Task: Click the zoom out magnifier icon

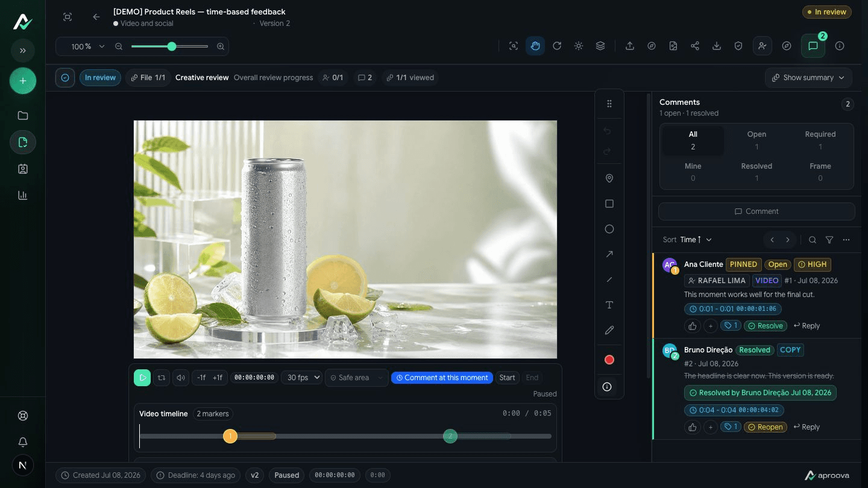Action: tap(119, 46)
